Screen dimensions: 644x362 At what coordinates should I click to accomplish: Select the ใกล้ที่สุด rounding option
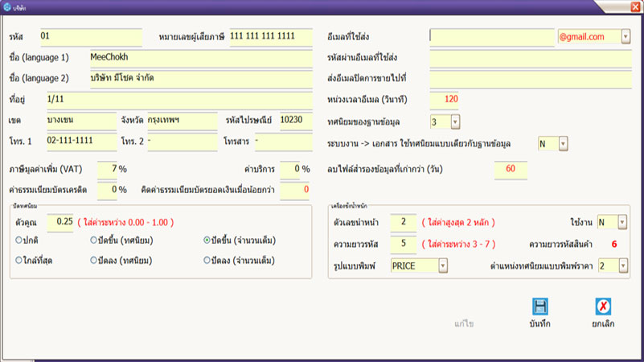pos(18,261)
